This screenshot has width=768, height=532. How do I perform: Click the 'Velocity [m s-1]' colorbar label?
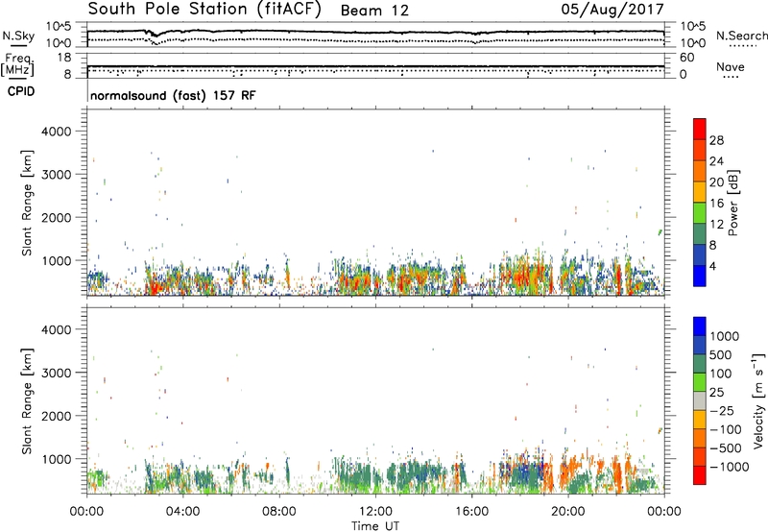758,400
